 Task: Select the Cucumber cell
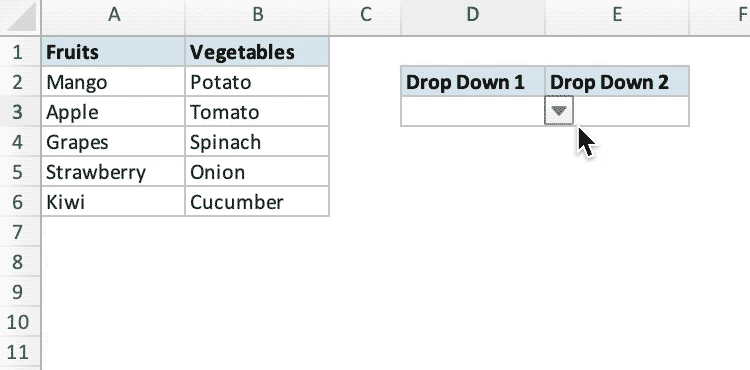click(x=257, y=202)
